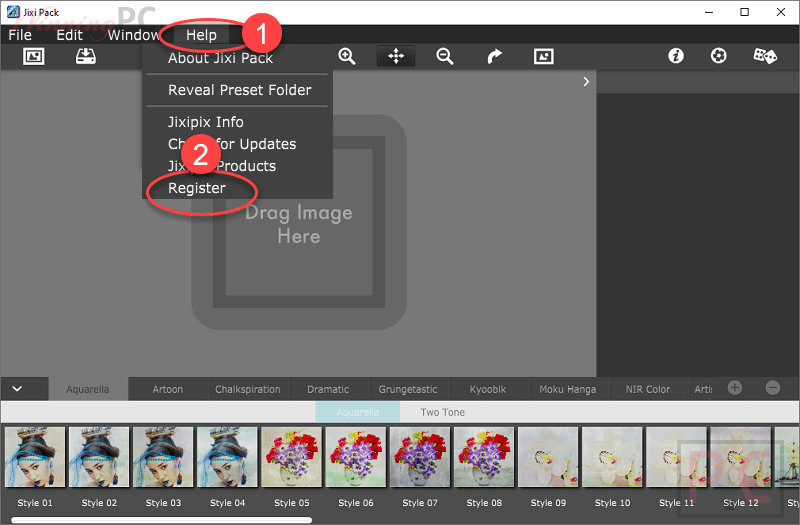This screenshot has width=800, height=525.
Task: Open the File menu
Action: click(x=20, y=35)
